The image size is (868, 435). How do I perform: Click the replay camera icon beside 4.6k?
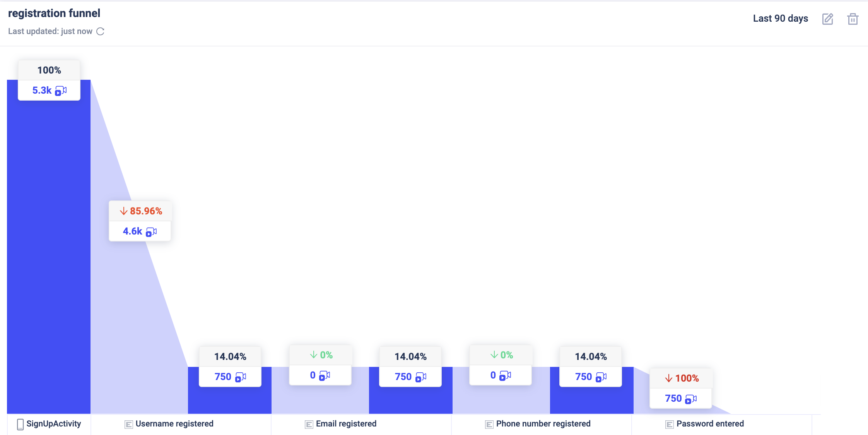coord(152,231)
